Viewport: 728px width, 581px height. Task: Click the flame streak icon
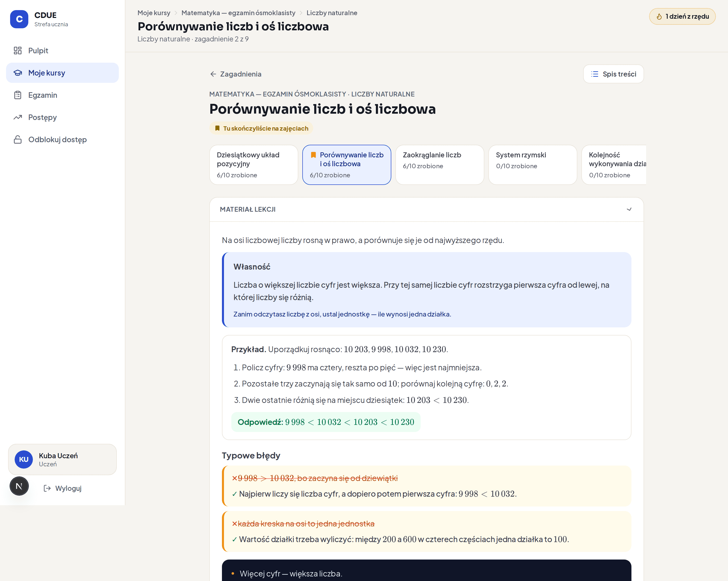[659, 16]
